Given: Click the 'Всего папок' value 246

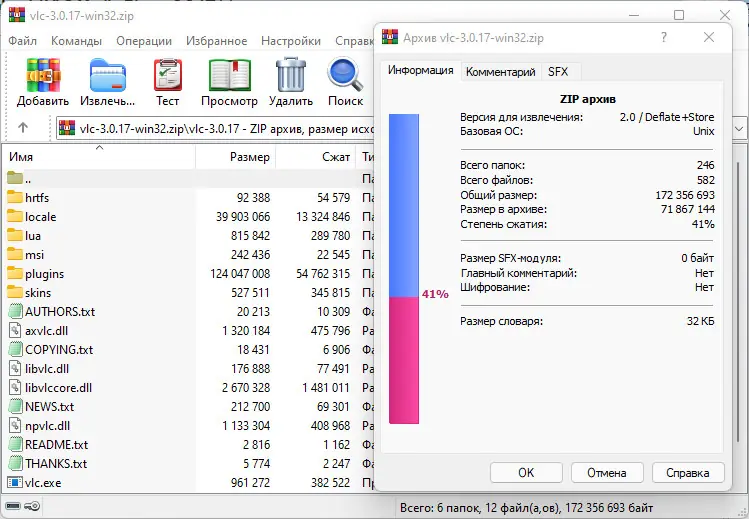Looking at the screenshot, I should tap(706, 165).
